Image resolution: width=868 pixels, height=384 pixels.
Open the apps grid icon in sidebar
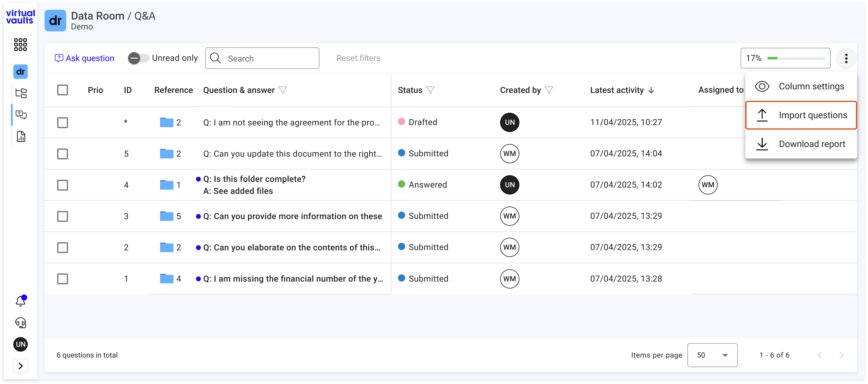[21, 44]
